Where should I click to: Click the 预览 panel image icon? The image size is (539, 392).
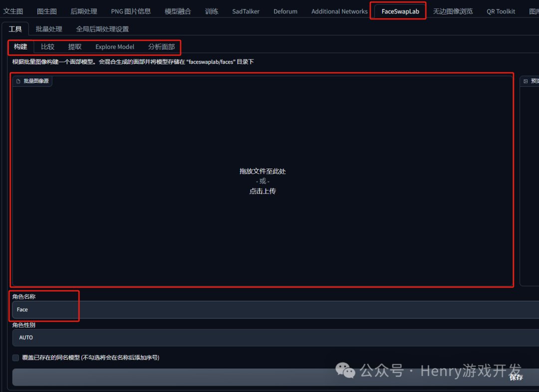(x=525, y=81)
